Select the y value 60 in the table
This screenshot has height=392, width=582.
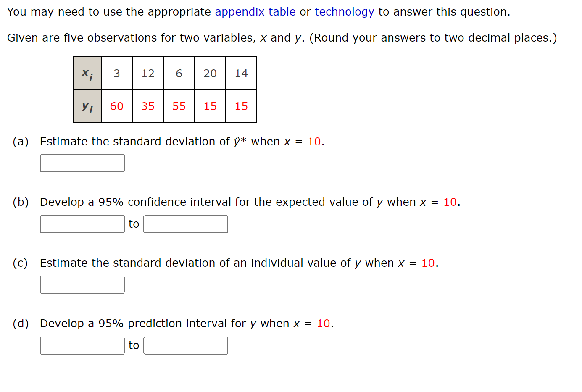[116, 106]
